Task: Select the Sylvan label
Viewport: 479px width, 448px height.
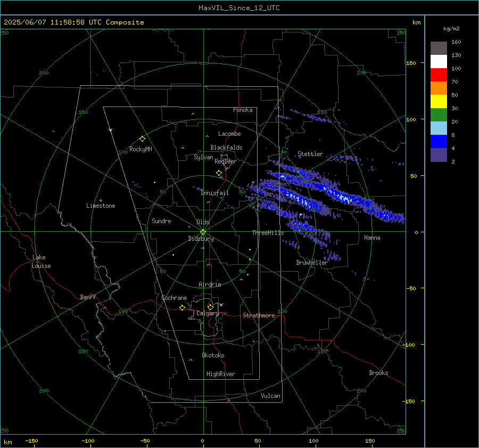Action: (203, 157)
